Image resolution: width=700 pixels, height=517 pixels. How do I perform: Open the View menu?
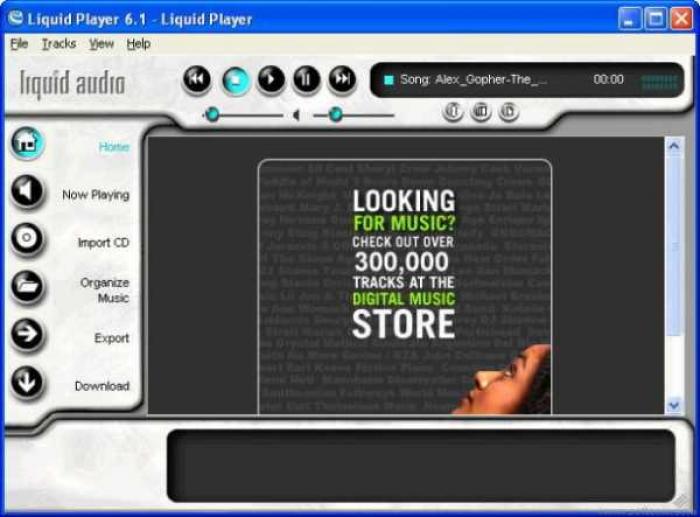coord(101,44)
